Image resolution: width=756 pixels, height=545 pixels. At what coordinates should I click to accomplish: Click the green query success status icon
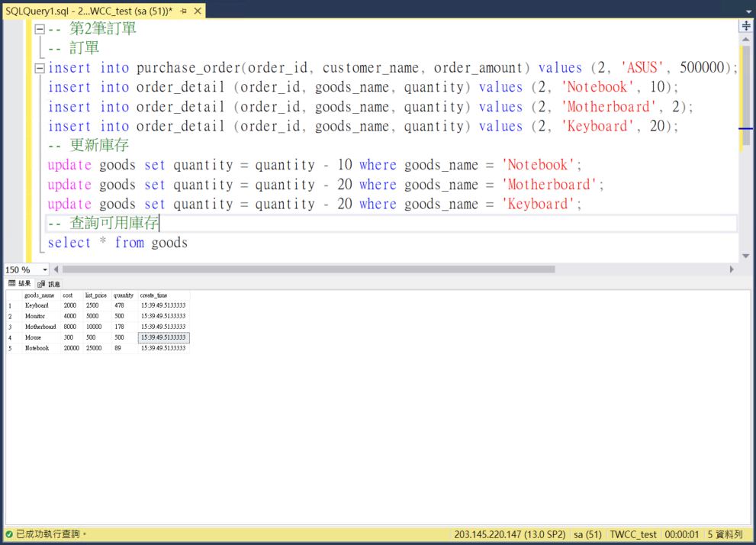9,534
